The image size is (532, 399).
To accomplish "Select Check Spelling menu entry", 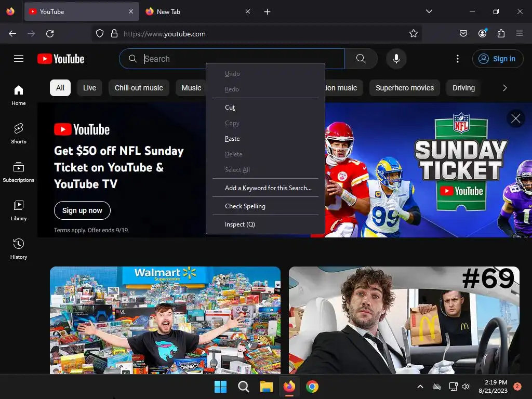I will point(265,206).
